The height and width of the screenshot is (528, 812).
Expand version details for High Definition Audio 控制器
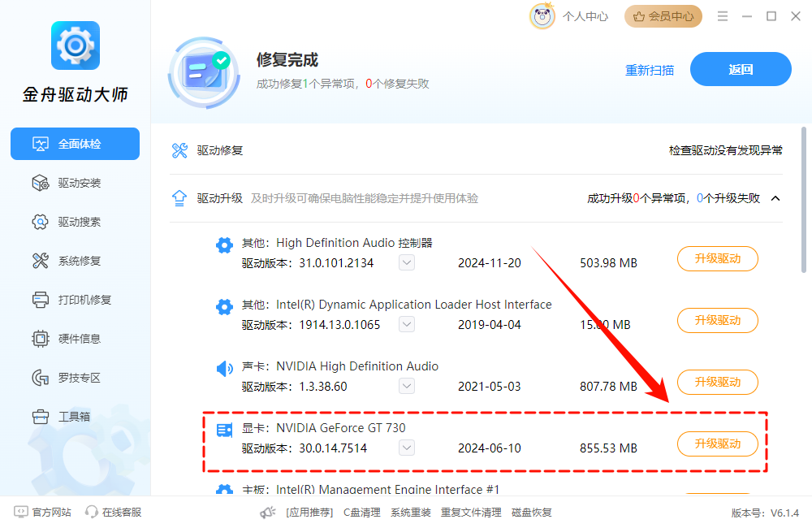tap(406, 262)
